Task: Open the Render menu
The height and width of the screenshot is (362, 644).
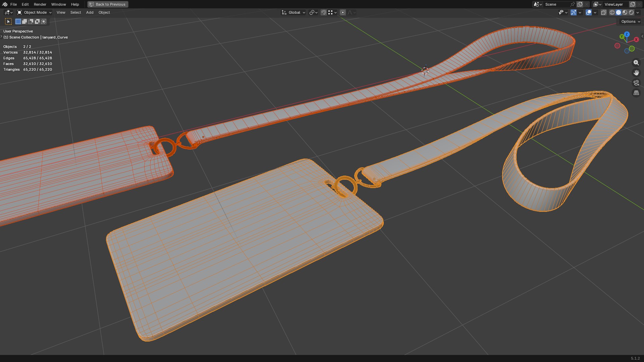Action: pos(40,4)
